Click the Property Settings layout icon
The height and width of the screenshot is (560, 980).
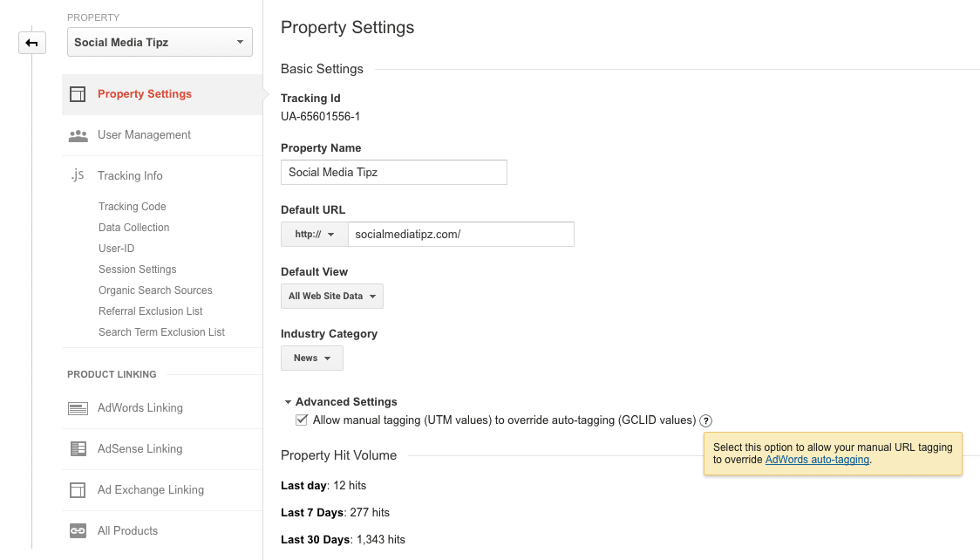tap(78, 94)
